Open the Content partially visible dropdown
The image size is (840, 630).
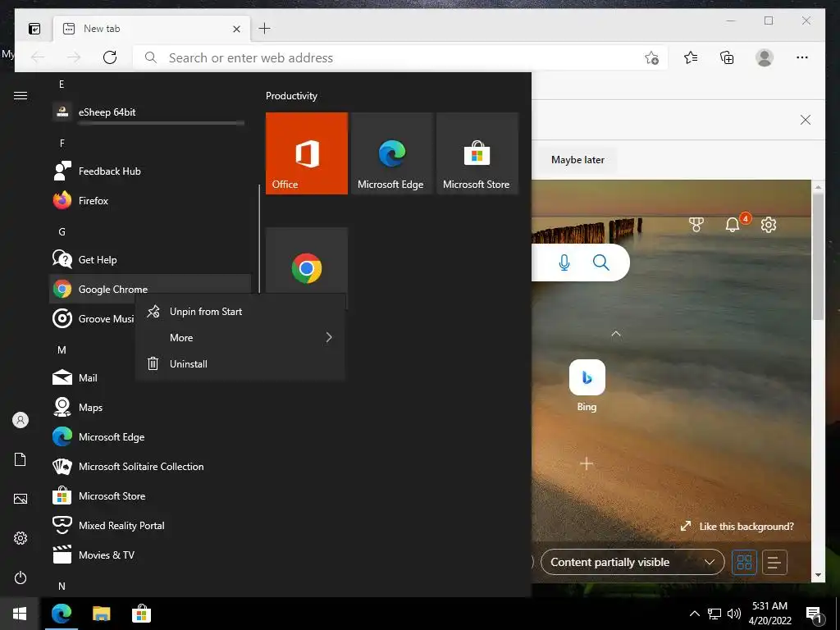pyautogui.click(x=632, y=562)
